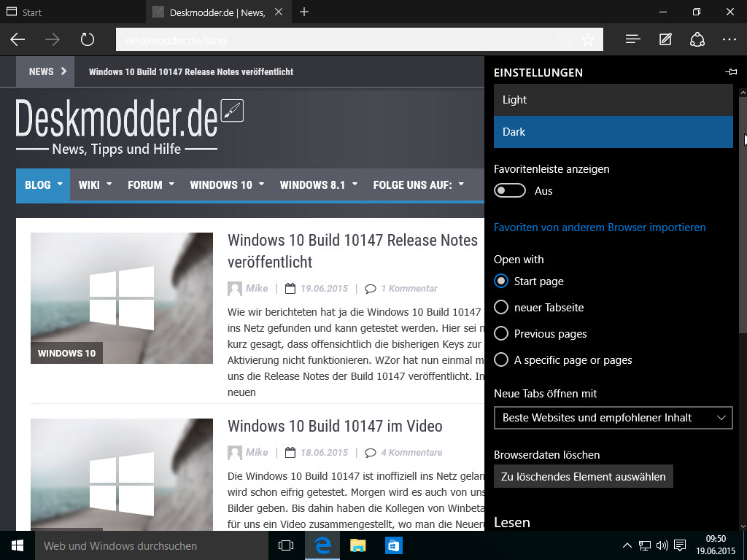
Task: Select the Light theme option
Action: coord(613,99)
